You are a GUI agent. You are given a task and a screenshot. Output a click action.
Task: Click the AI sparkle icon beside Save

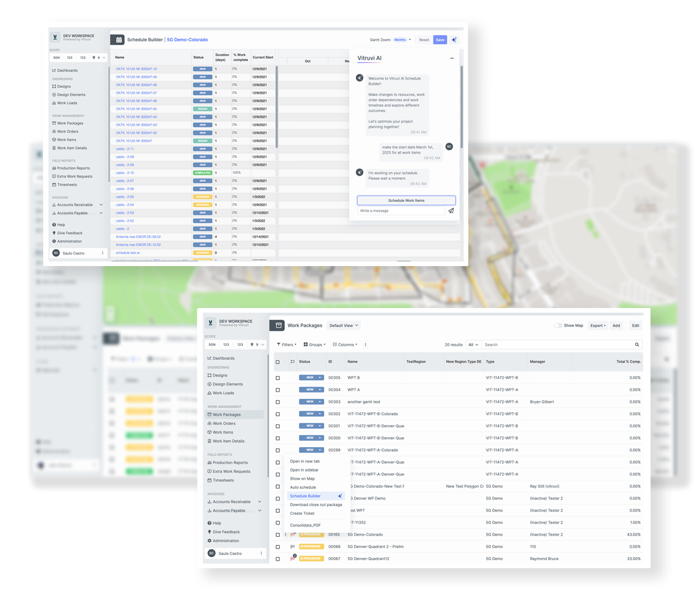click(454, 40)
